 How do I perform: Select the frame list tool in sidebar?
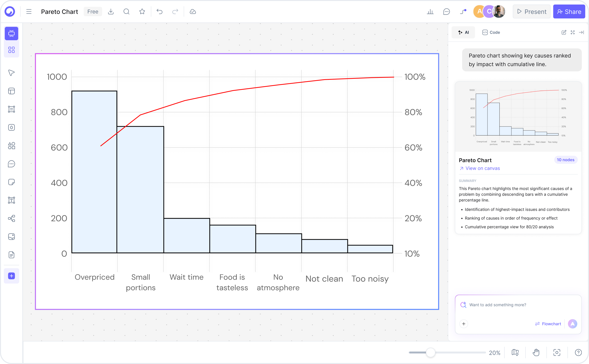[11, 109]
